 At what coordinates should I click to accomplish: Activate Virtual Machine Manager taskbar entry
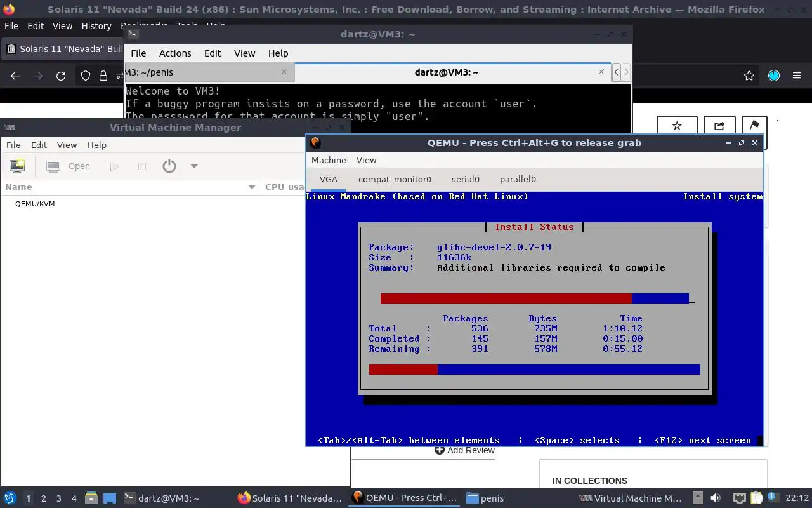631,498
